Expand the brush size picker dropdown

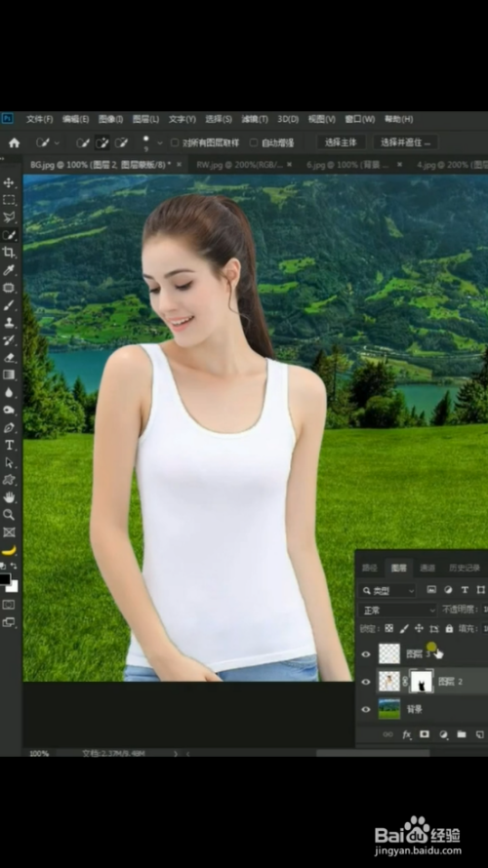[x=160, y=142]
